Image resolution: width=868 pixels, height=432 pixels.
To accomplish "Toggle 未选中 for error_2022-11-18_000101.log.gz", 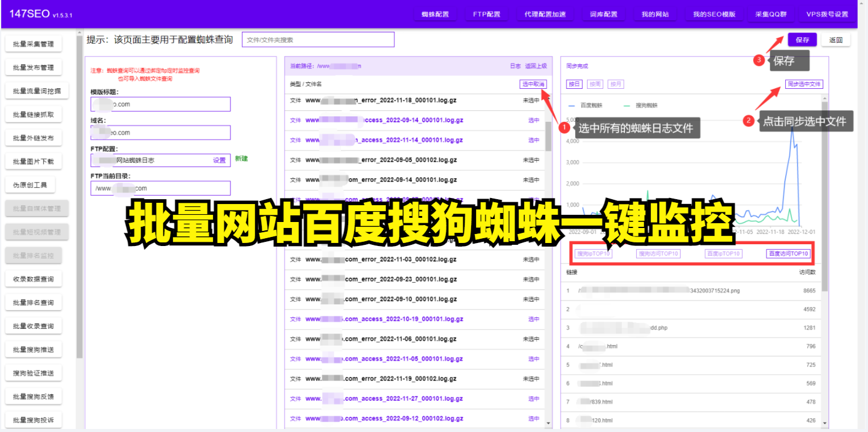I will tap(531, 101).
